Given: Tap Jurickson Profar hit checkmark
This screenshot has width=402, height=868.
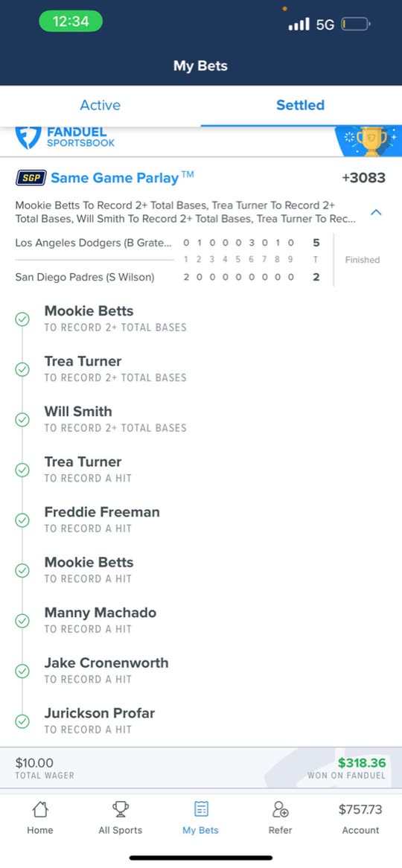Looking at the screenshot, I should point(22,721).
